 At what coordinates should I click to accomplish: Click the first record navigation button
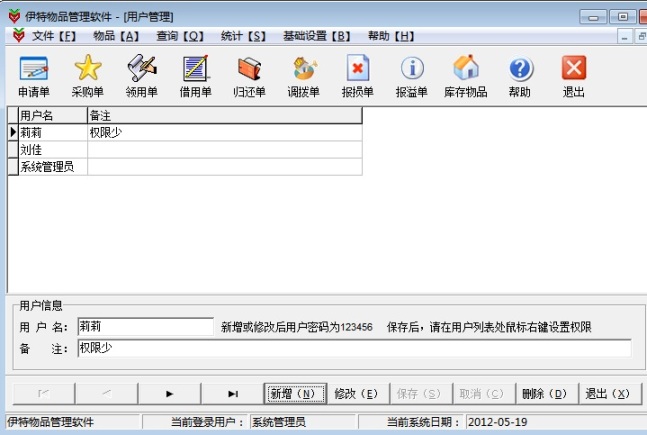(x=44, y=394)
